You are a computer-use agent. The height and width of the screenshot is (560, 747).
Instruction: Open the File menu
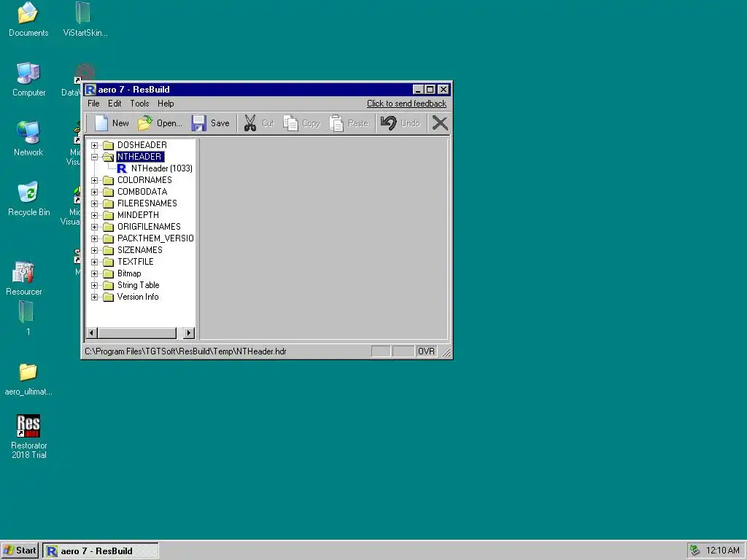tap(93, 104)
